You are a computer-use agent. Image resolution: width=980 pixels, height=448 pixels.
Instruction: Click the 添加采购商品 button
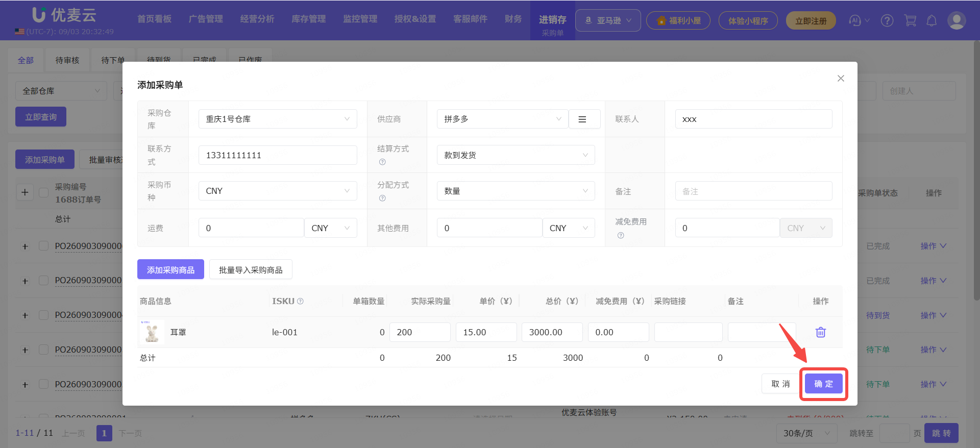(170, 269)
